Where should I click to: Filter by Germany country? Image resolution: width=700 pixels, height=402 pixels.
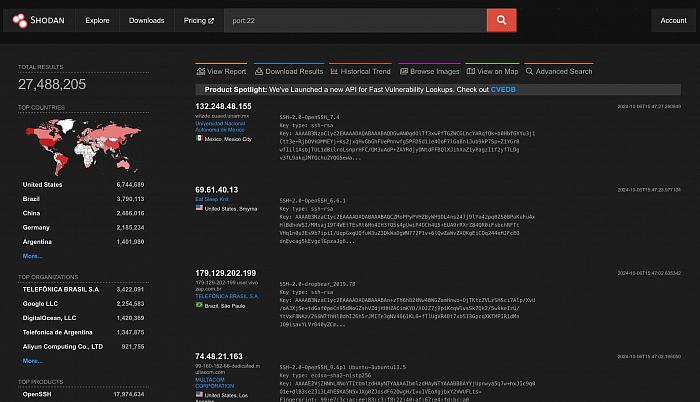[83, 227]
